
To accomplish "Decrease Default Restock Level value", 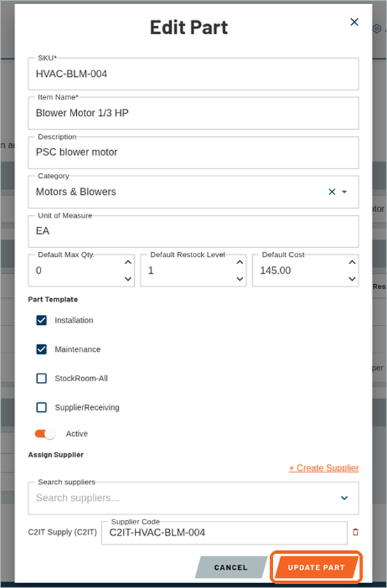I will click(x=240, y=279).
